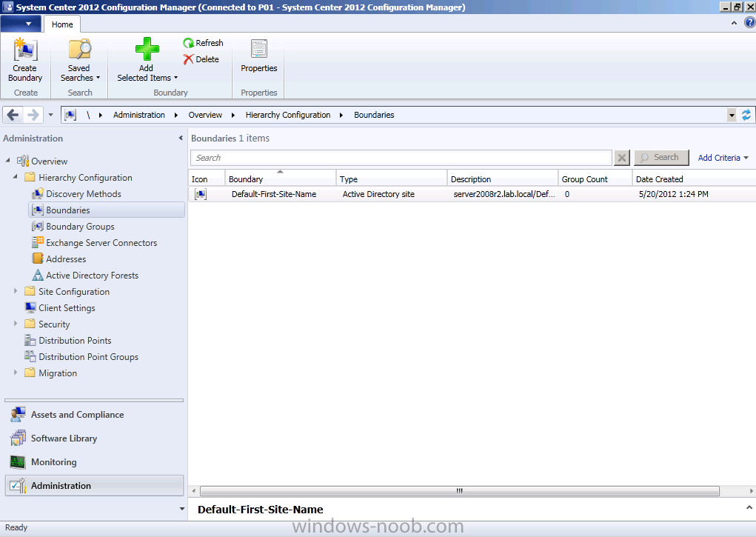
Task: Click the horizontal scrollbar thumb
Action: click(460, 490)
